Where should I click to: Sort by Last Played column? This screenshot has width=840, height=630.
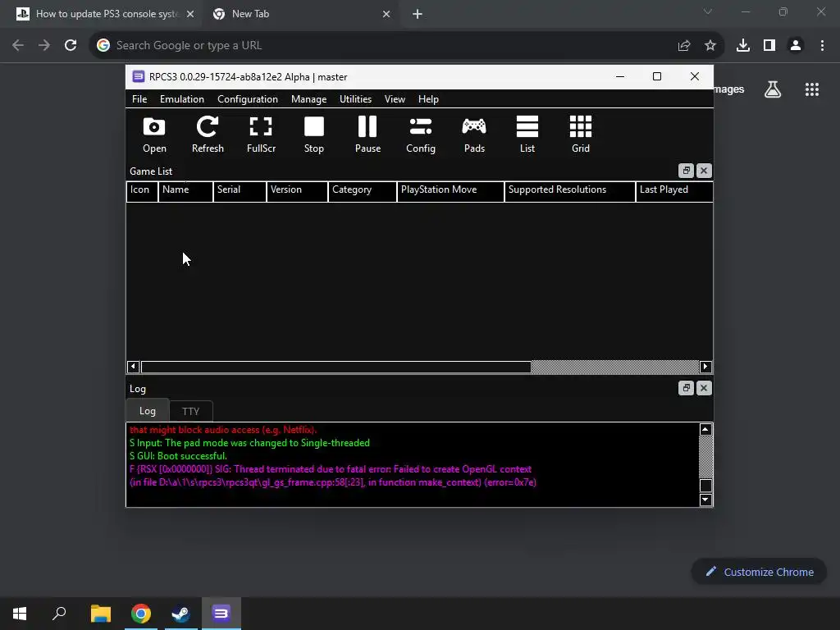tap(674, 191)
